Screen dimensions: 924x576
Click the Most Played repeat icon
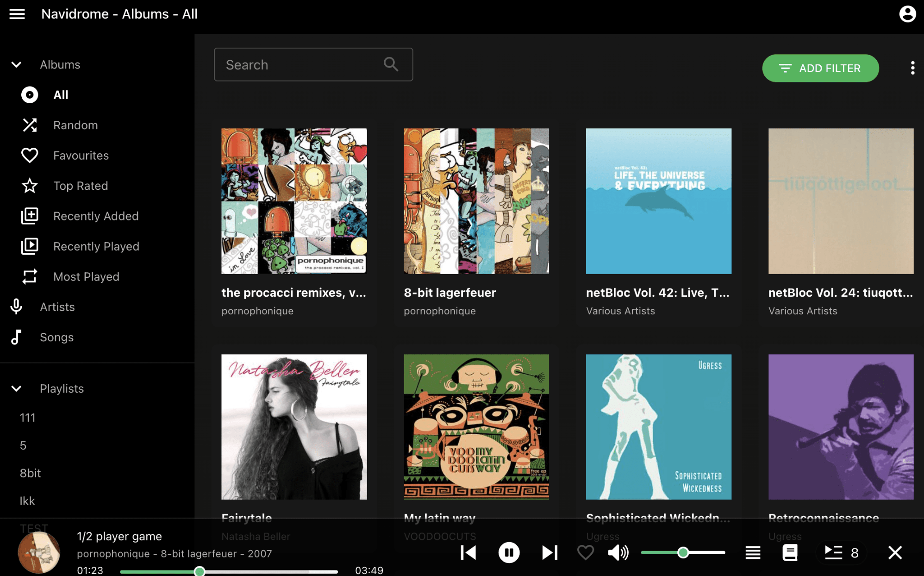(30, 276)
